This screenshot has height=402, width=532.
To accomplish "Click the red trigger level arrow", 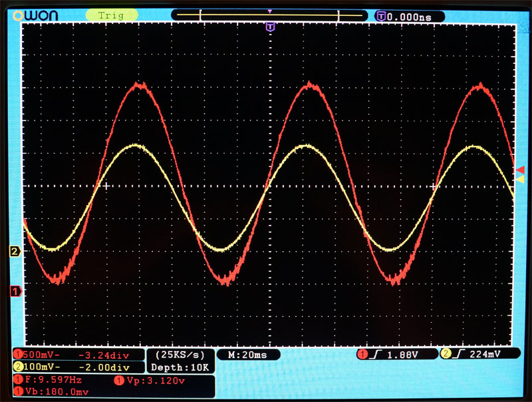I will pos(520,170).
